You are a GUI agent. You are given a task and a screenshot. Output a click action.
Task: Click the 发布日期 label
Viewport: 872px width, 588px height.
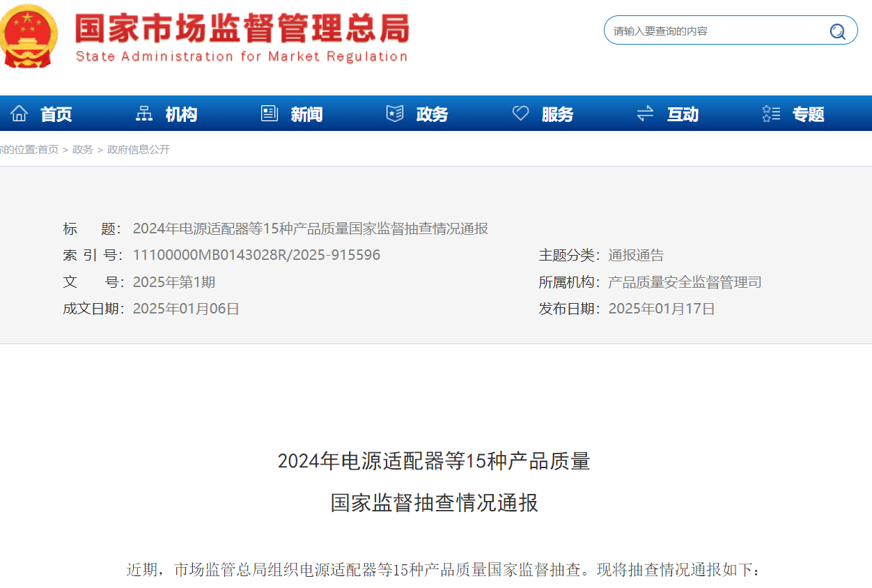[568, 309]
